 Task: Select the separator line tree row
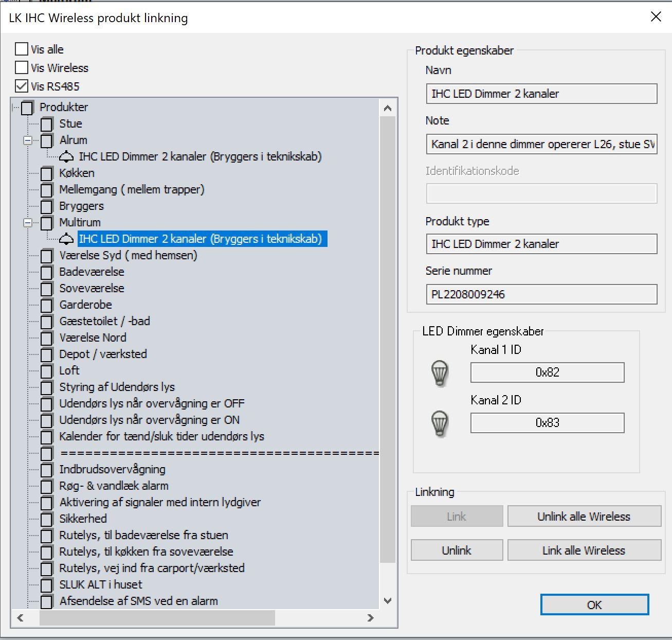pos(220,453)
